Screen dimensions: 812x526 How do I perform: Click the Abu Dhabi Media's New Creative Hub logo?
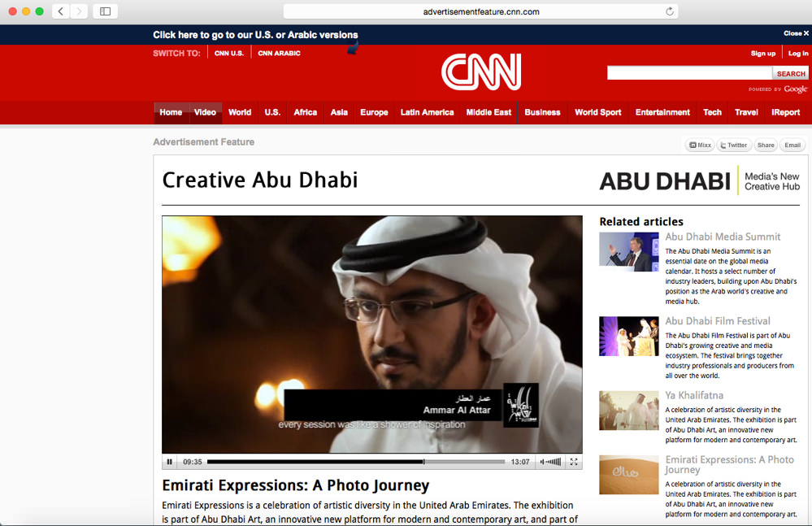[700, 181]
